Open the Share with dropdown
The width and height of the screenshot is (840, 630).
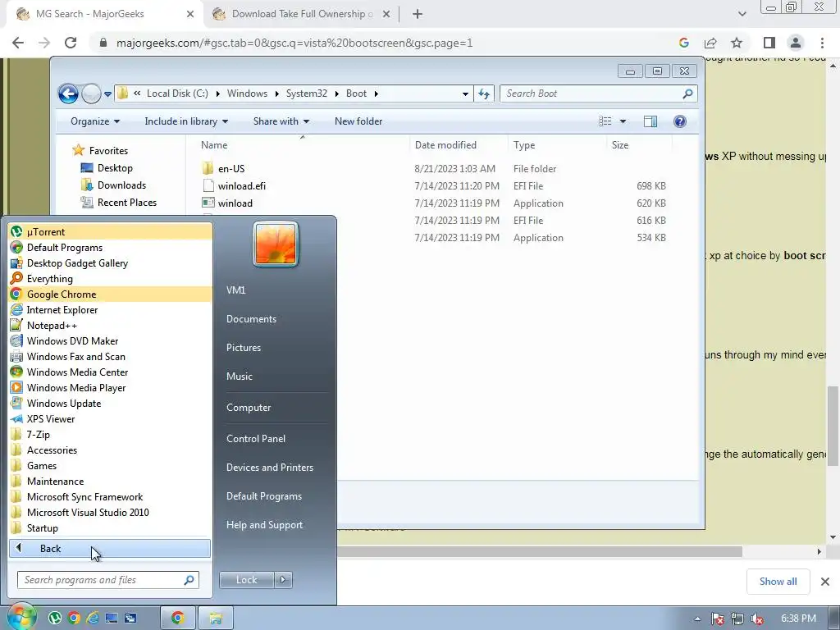281,121
